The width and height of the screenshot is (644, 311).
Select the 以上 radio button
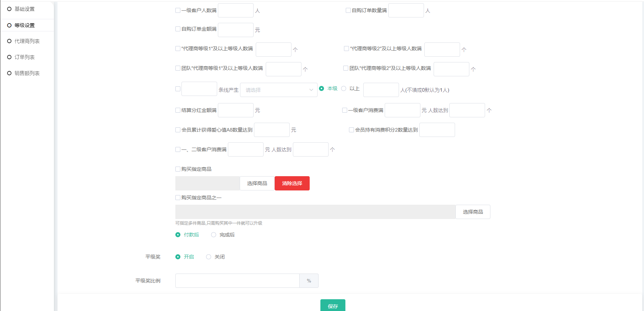tap(344, 89)
